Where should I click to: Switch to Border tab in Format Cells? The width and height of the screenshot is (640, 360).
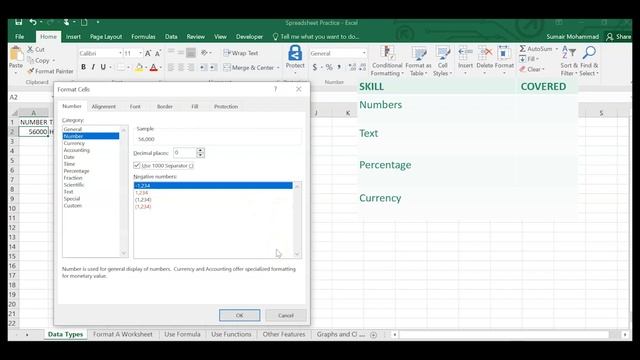(x=165, y=107)
